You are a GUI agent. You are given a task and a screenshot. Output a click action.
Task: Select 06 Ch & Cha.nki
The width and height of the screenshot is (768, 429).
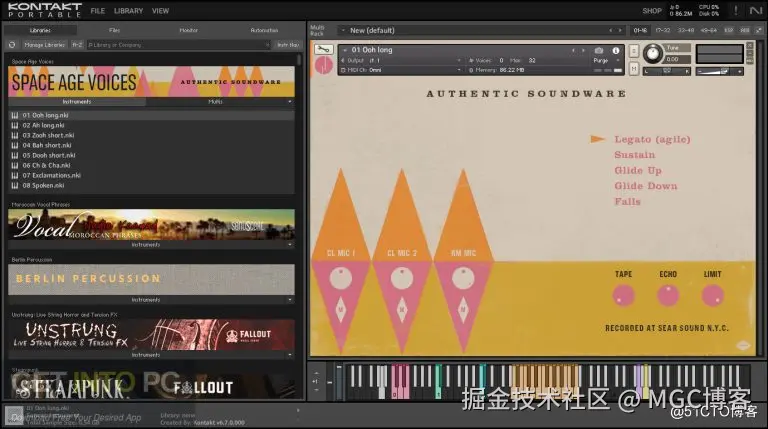pos(151,166)
